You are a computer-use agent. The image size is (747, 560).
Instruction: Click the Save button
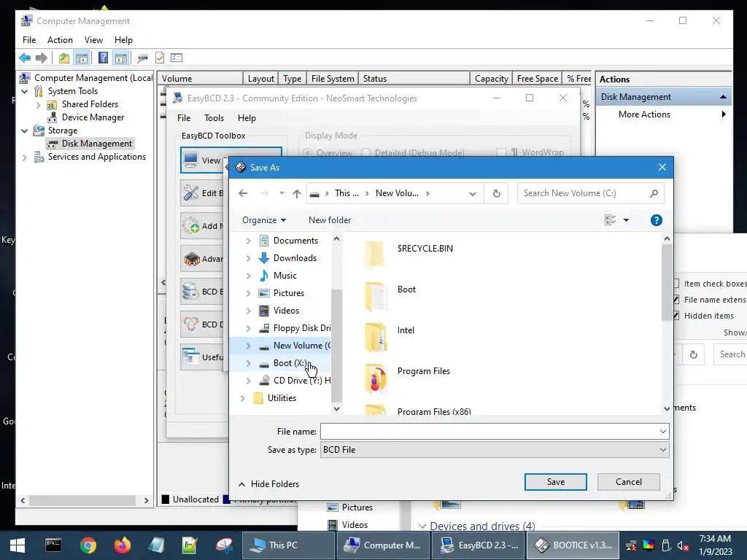555,482
